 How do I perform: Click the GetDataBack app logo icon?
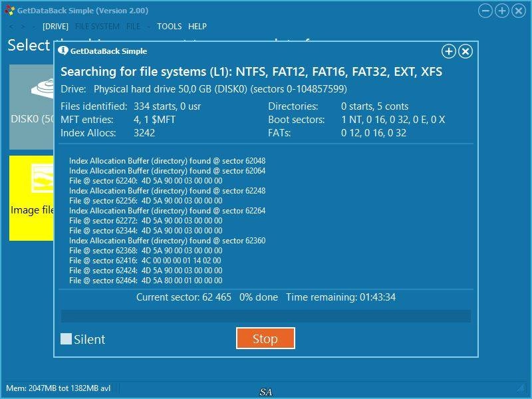point(9,11)
